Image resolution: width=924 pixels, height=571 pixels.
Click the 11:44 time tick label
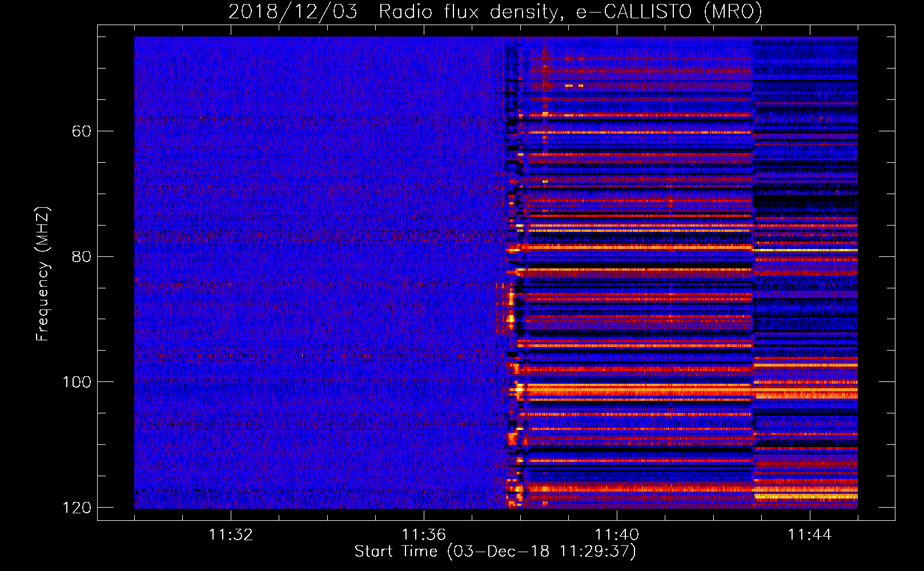(810, 535)
